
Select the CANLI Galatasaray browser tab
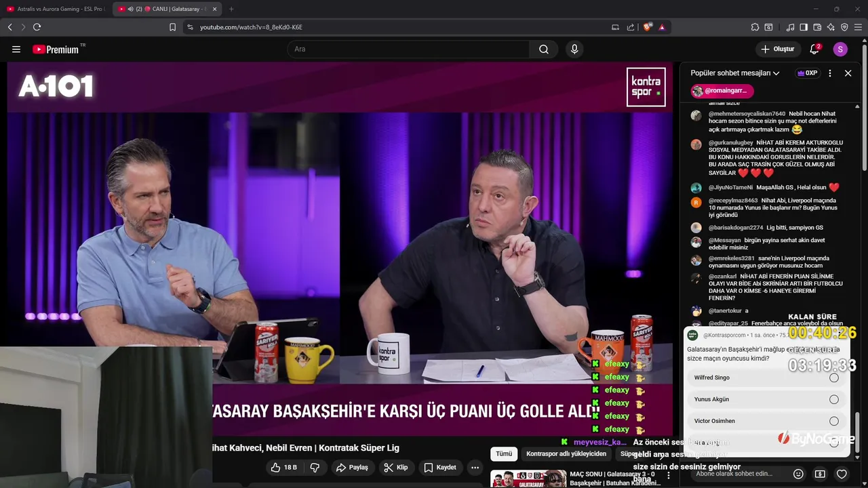coord(168,9)
